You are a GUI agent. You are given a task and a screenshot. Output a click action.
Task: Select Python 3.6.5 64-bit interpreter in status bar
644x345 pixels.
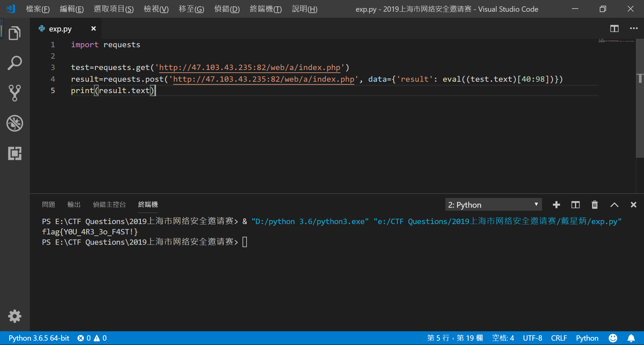click(39, 338)
